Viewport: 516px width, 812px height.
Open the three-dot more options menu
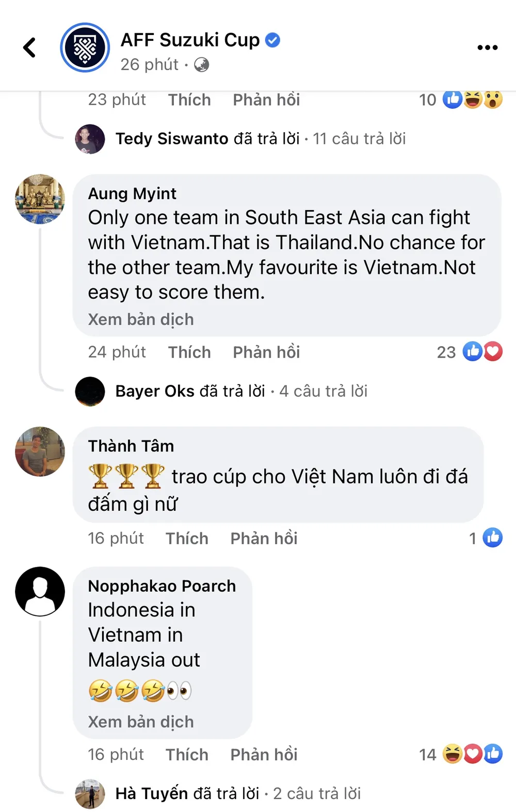tap(487, 47)
